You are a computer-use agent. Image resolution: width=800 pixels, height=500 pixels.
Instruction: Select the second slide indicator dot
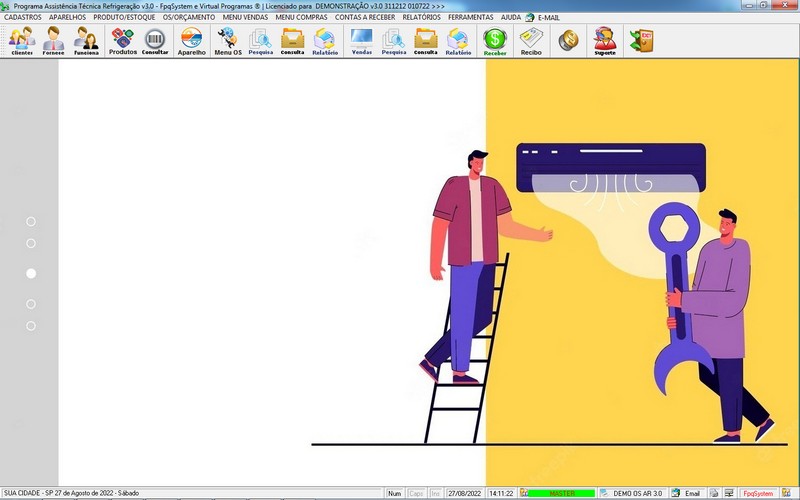coord(31,243)
